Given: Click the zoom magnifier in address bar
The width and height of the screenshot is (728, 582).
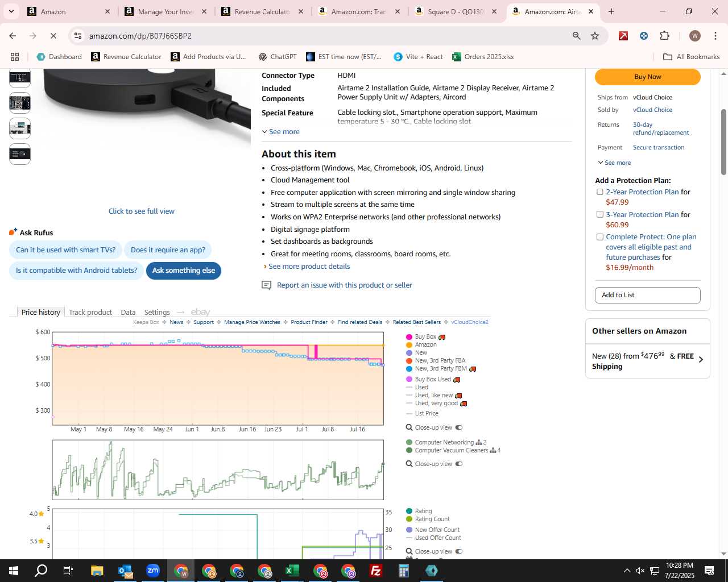Looking at the screenshot, I should (576, 36).
